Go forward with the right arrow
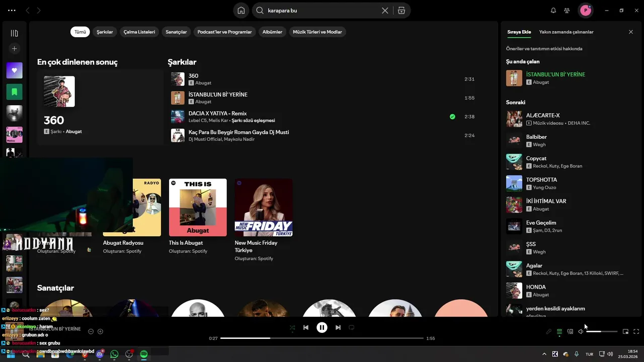 tap(39, 10)
